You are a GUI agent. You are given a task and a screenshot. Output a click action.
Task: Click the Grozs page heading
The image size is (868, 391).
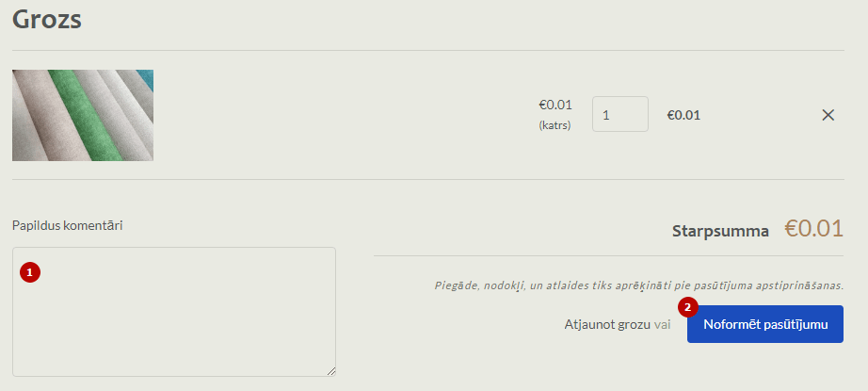[x=47, y=19]
